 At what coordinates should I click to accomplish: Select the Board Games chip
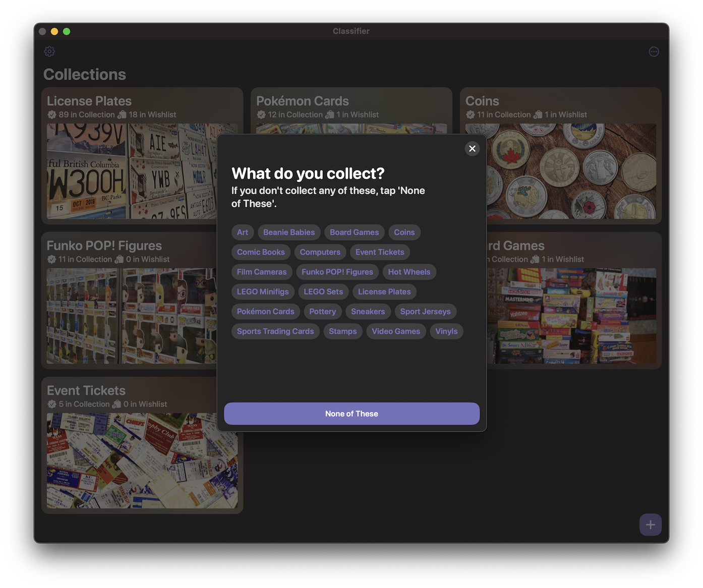pos(354,232)
